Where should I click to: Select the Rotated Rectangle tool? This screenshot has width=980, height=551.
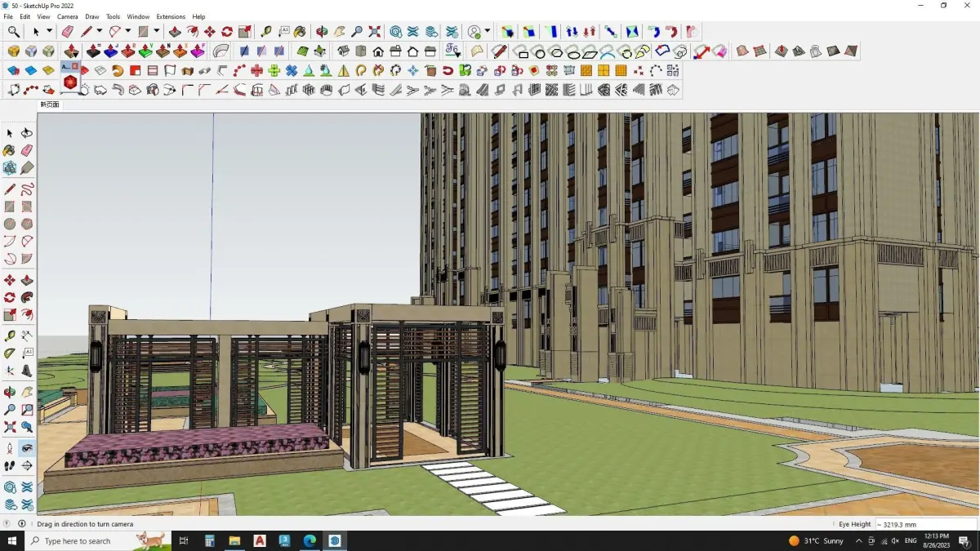pos(27,207)
